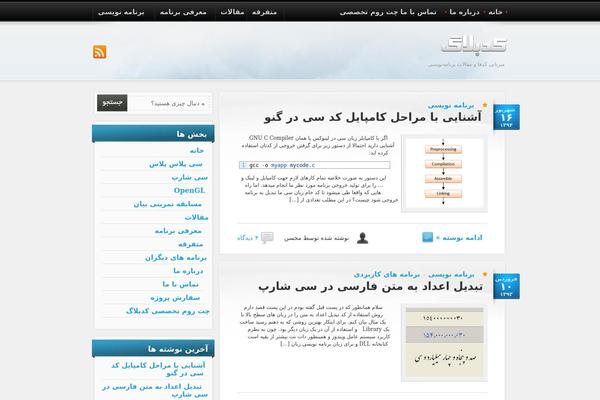Open معرفی برنامه in the sidebar list
This screenshot has height=400, width=600.
click(x=178, y=231)
